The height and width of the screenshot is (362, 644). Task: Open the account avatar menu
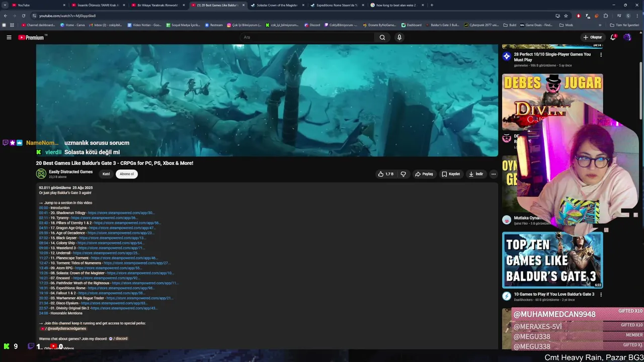pyautogui.click(x=627, y=37)
